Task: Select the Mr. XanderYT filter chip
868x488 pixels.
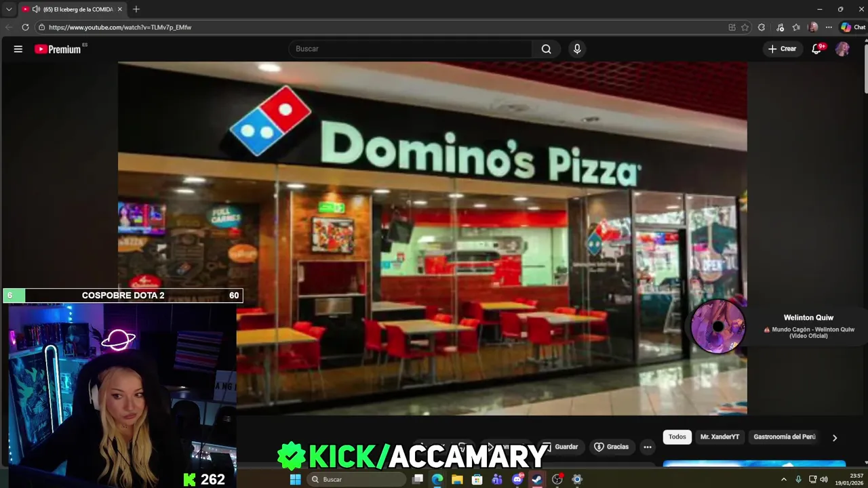Action: (719, 437)
